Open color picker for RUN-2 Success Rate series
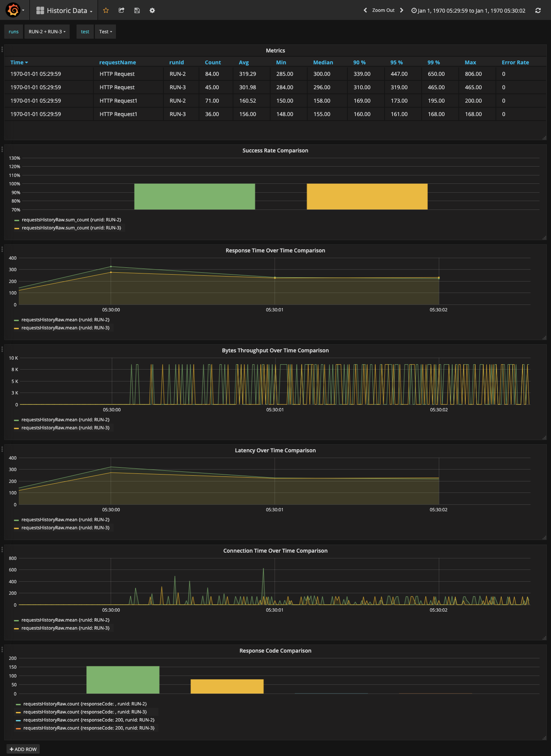This screenshot has height=756, width=551. pyautogui.click(x=16, y=220)
